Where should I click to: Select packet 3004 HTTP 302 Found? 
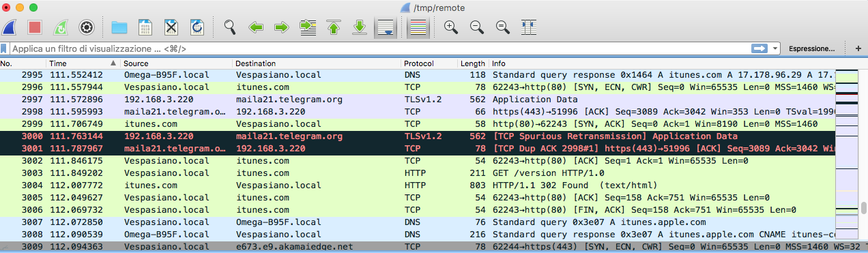[418, 185]
